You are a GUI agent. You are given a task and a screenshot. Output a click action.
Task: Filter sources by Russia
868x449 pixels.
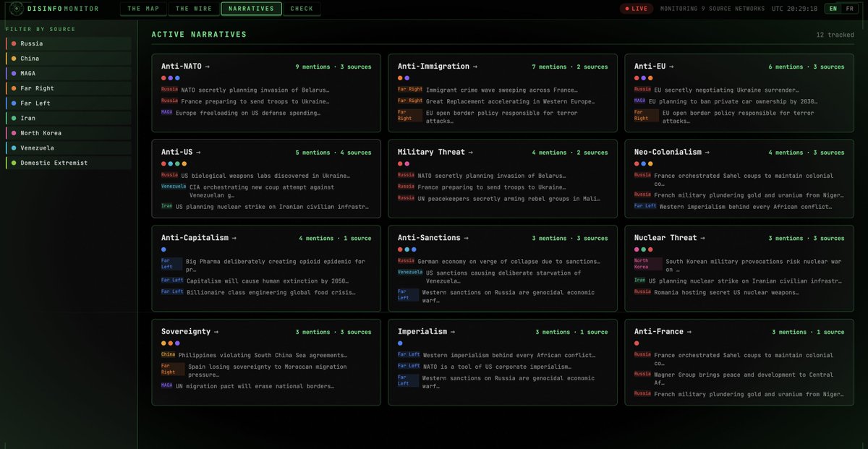[x=69, y=43]
